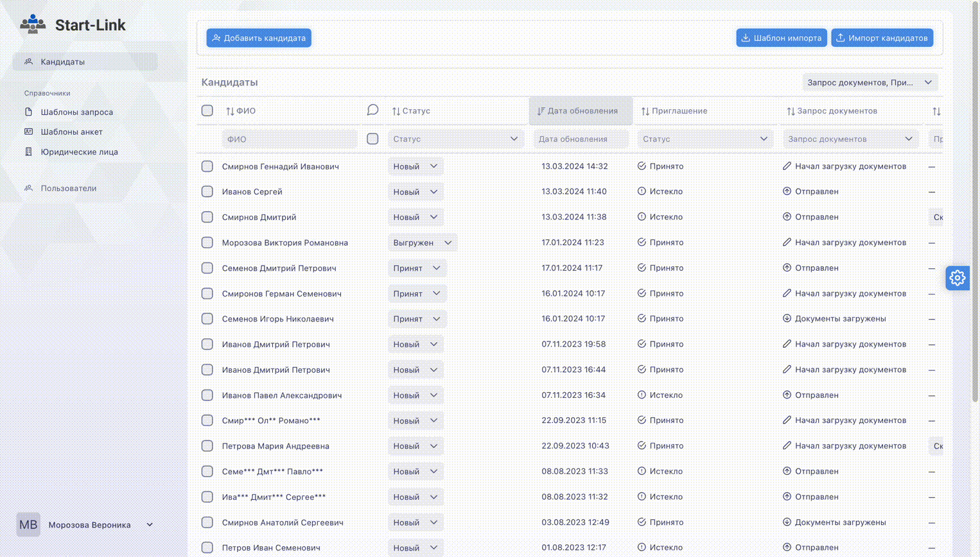Click the Юридические лица building icon
Image resolution: width=980 pixels, height=557 pixels.
pos(28,151)
